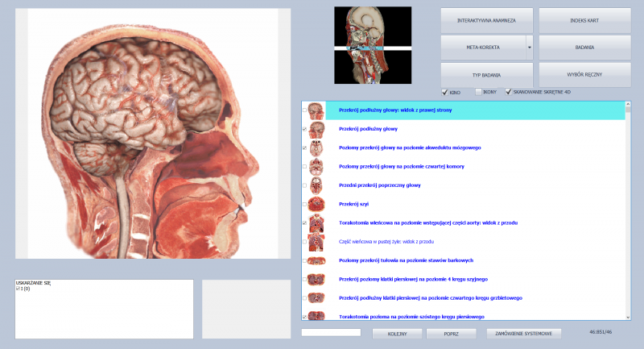Image resolution: width=644 pixels, height=349 pixels.
Task: Select the 'Przekrój szyi' neck section icon
Action: 316,204
